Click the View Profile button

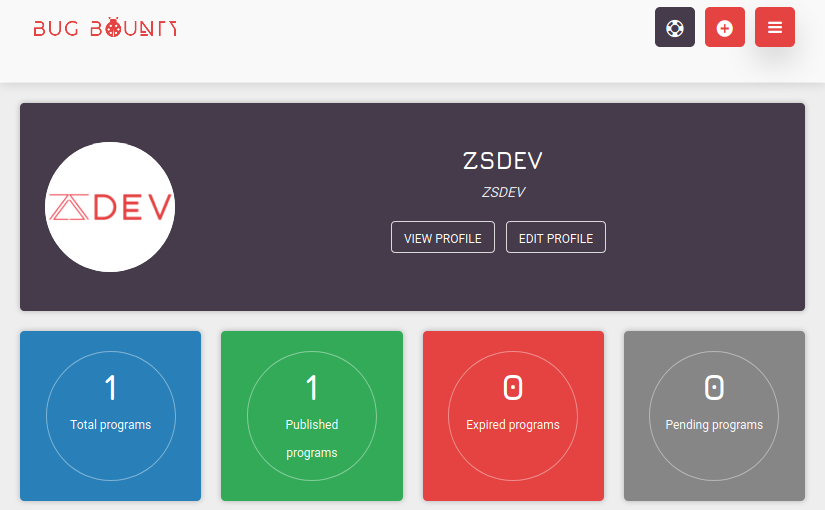pyautogui.click(x=442, y=237)
